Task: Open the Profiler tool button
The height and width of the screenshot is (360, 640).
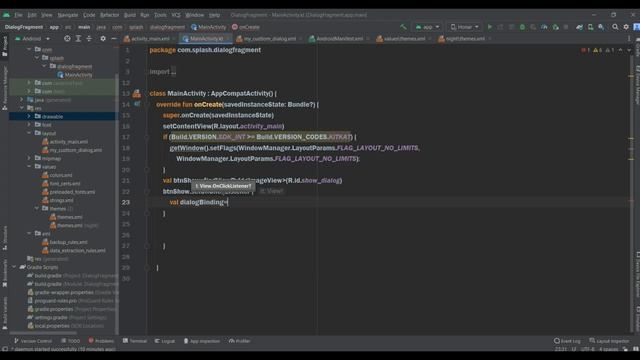Action: 240,341
